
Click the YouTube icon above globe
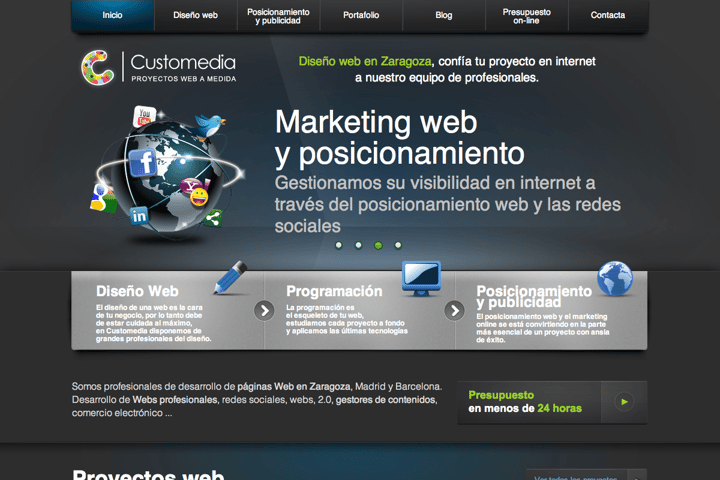point(144,116)
